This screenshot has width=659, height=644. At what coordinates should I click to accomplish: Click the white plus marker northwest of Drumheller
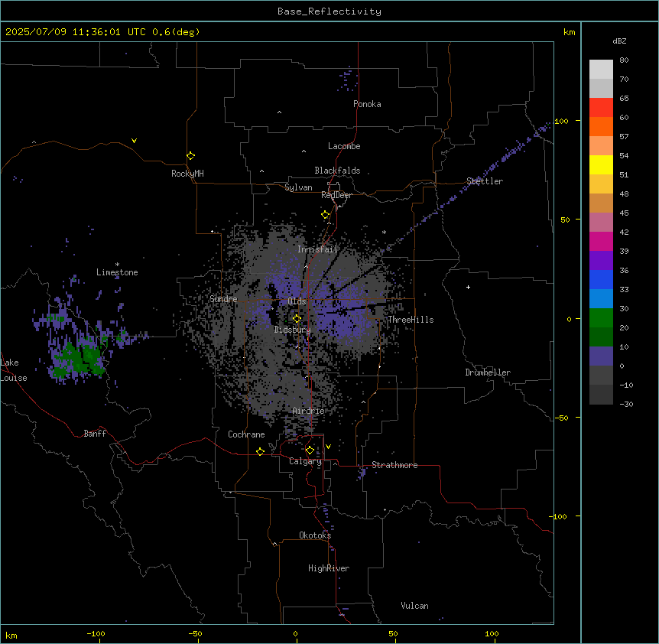468,287
